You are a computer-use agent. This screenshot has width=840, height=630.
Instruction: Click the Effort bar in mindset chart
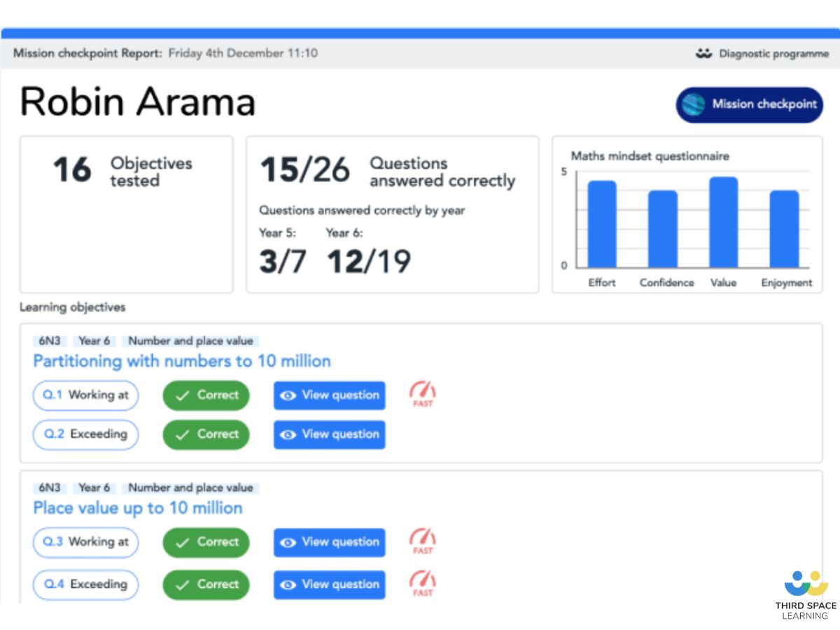coord(601,224)
